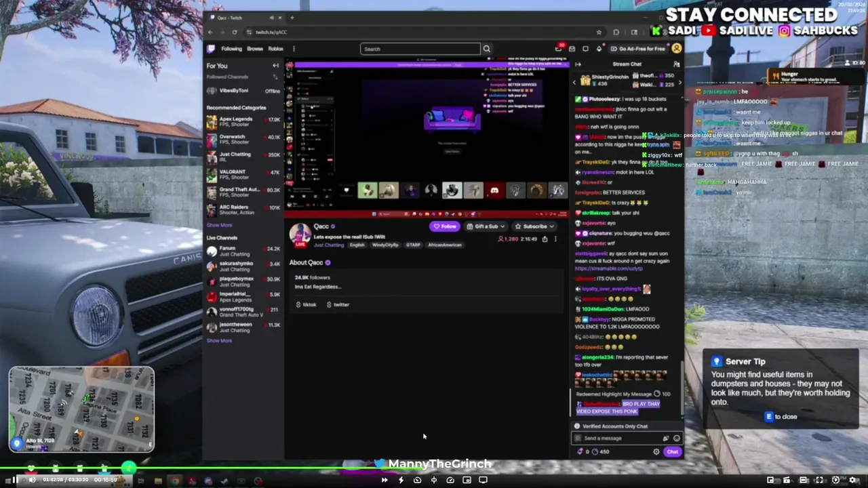Bookmark the page with the star icon

tap(599, 32)
